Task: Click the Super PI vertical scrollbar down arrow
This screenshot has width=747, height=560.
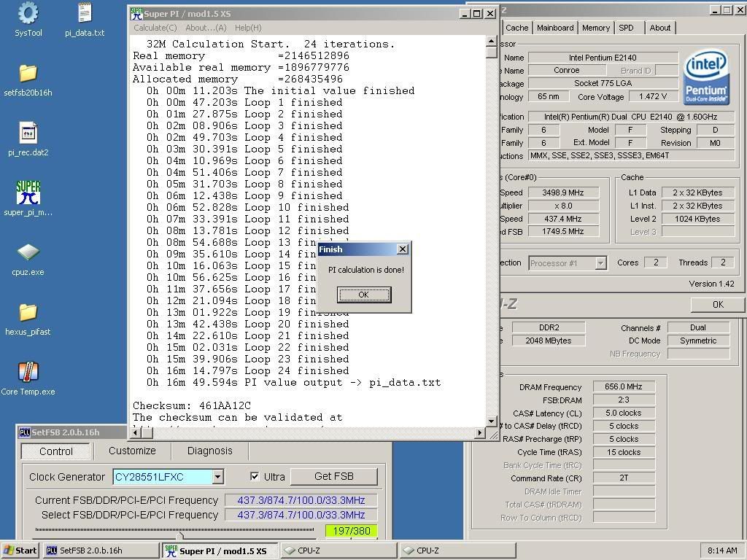Action: [x=492, y=421]
